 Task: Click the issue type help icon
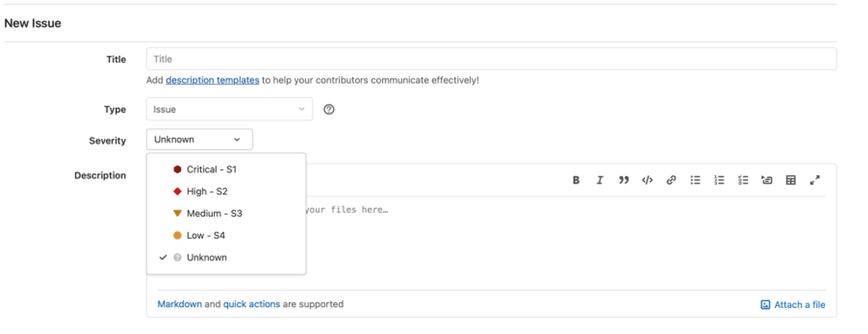[x=329, y=110]
